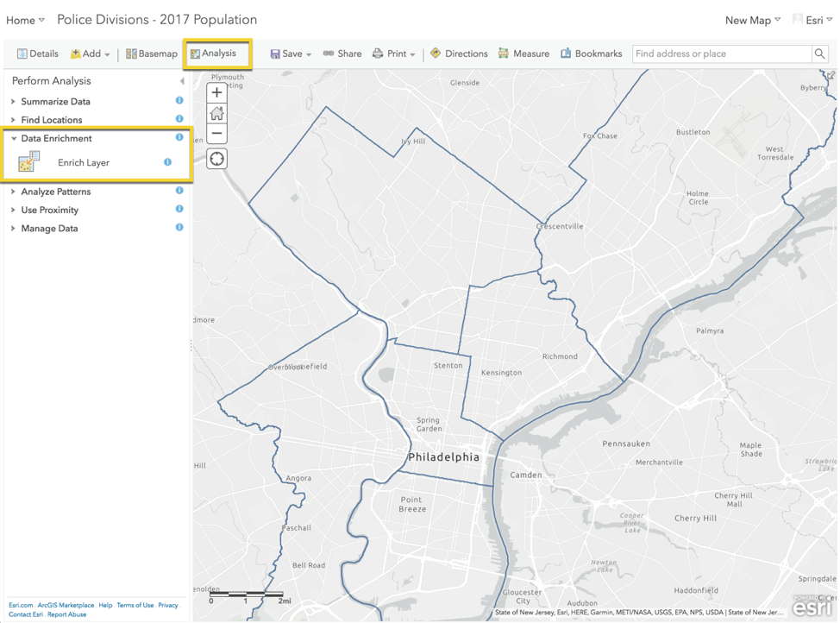Click info icon for Data Enrichment
840x623 pixels.
[179, 137]
